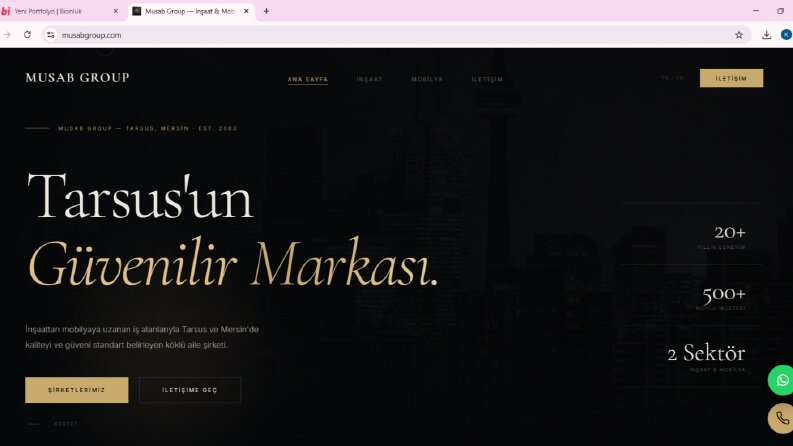This screenshot has height=446, width=793.
Task: Open the MOBİLYA nav menu item
Action: point(427,79)
